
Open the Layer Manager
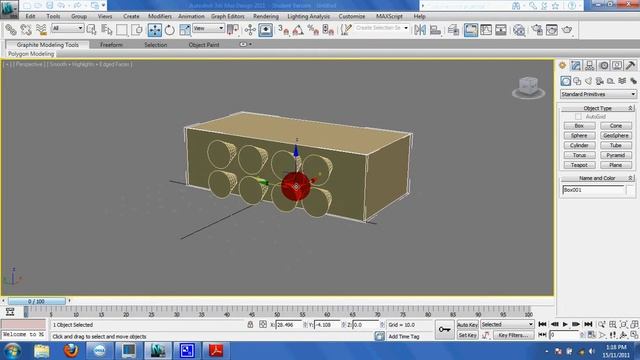(453, 29)
